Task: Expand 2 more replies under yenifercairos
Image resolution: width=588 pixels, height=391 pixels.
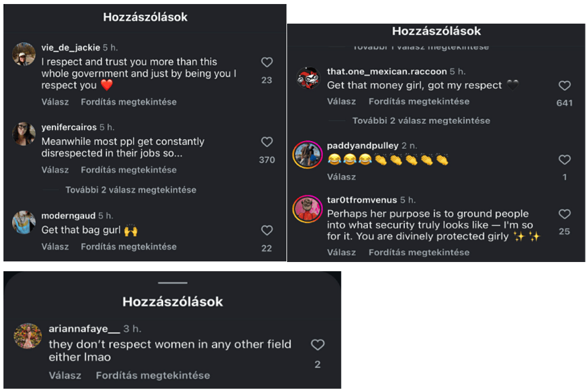Action: (130, 190)
